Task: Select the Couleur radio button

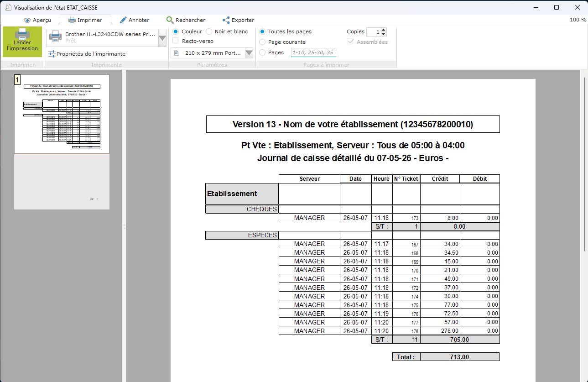Action: [x=176, y=31]
